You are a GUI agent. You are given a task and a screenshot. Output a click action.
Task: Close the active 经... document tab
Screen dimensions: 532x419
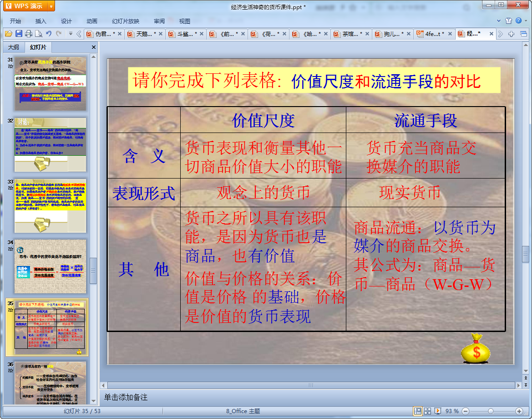pos(491,34)
